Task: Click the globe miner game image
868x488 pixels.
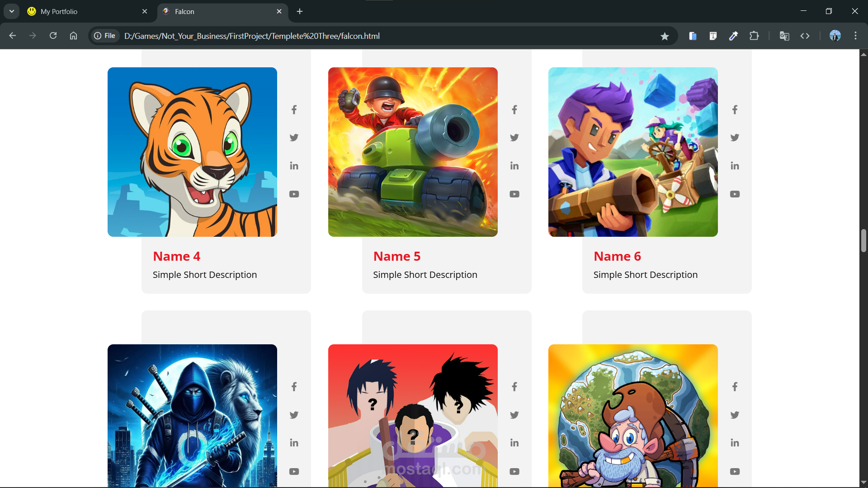Action: tap(633, 416)
